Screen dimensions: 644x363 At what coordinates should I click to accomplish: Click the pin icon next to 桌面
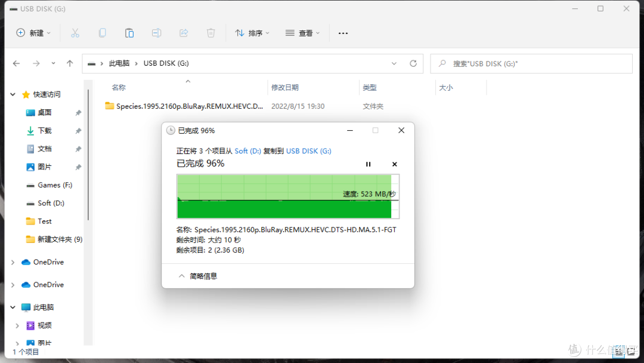[78, 113]
